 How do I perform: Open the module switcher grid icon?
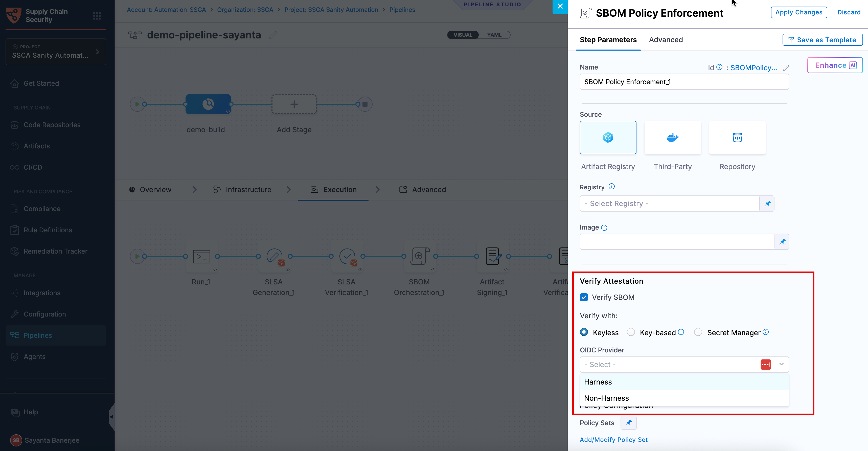pos(97,16)
